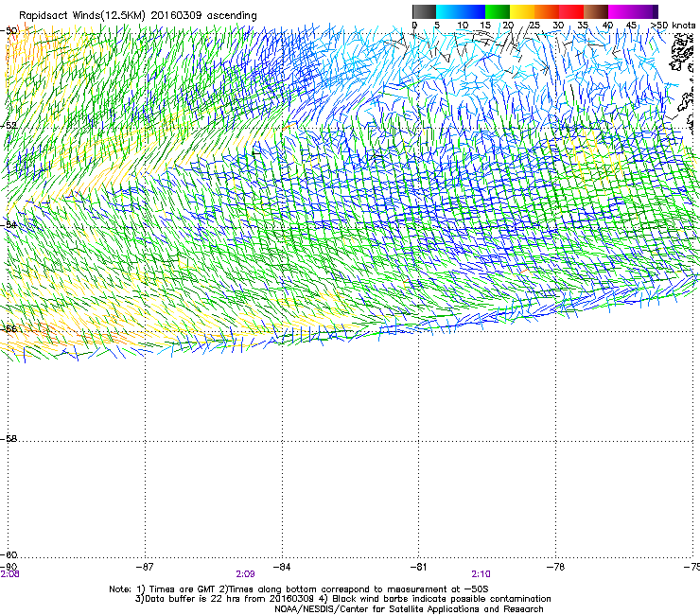The height and width of the screenshot is (615, 700).
Task: Select the orange 25-30 knots legend swatch
Action: [x=547, y=11]
